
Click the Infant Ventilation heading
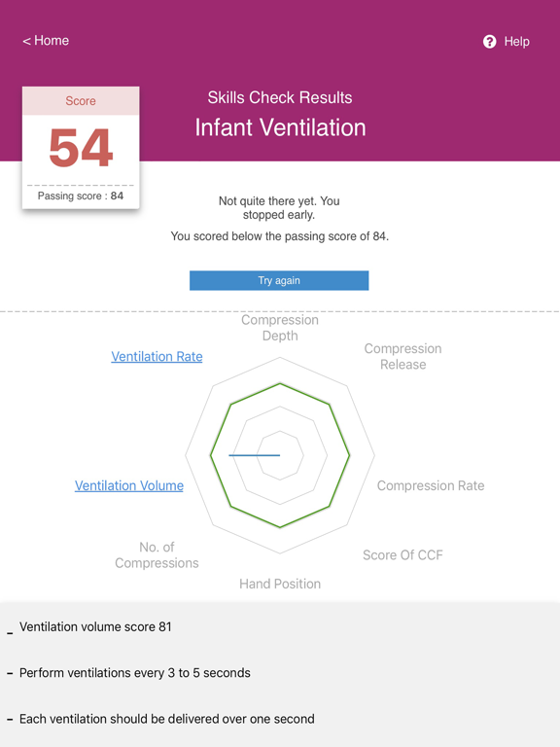tap(280, 127)
